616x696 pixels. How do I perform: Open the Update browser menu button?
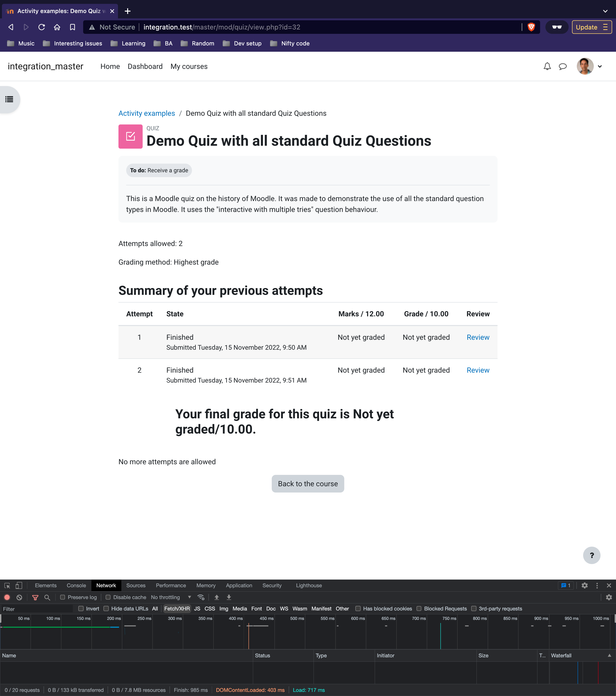pyautogui.click(x=592, y=27)
